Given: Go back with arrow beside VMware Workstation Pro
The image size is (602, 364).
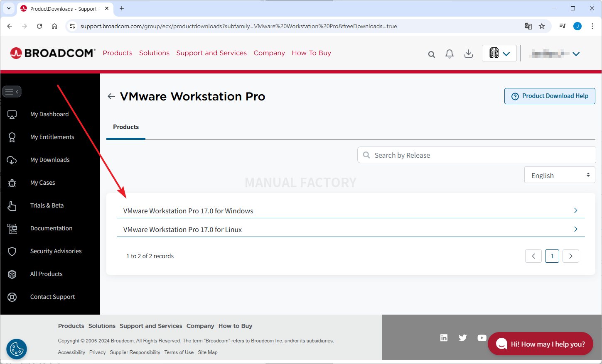Looking at the screenshot, I should coord(111,96).
